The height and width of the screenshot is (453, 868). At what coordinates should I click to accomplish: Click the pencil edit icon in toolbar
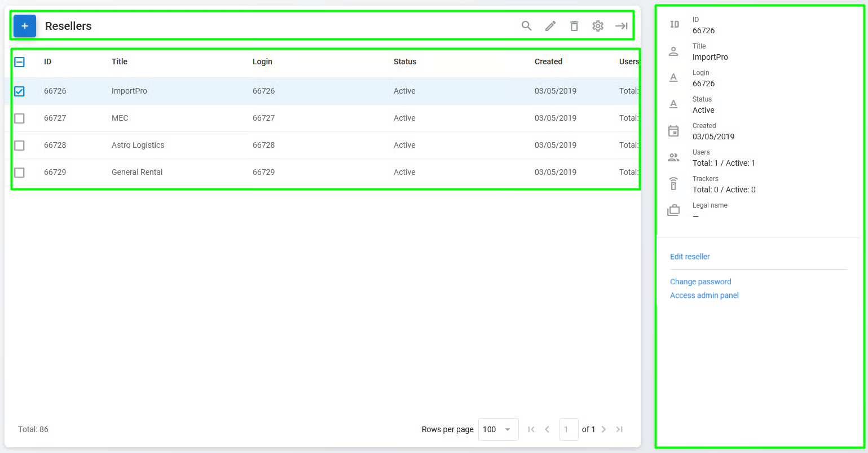550,26
